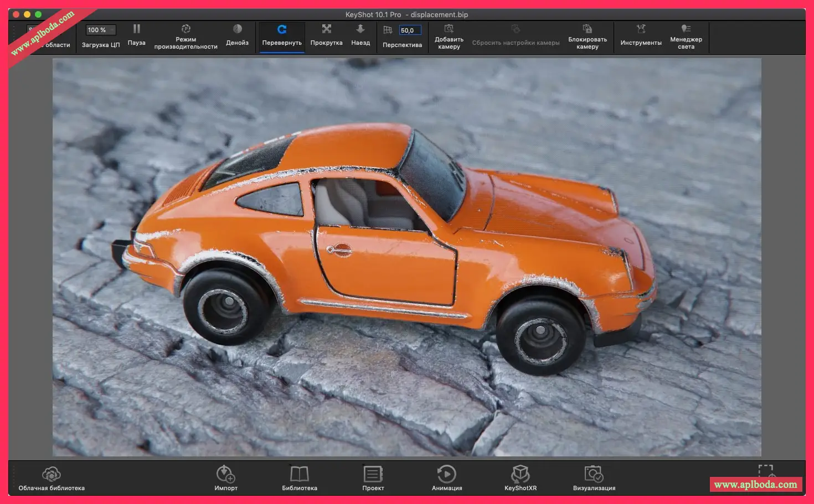The width and height of the screenshot is (814, 504).
Task: Toggle Блокировать камеру camera lock
Action: (587, 29)
